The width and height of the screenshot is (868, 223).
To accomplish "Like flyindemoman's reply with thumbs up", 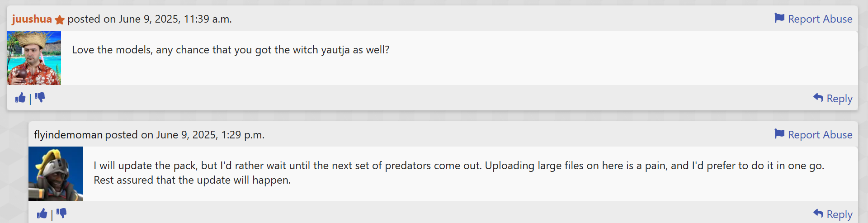I will click(42, 214).
